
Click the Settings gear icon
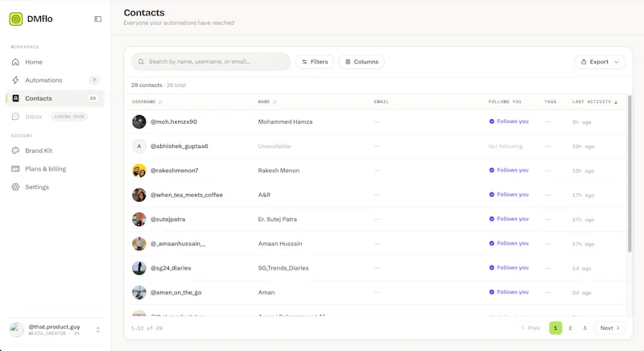pyautogui.click(x=15, y=187)
